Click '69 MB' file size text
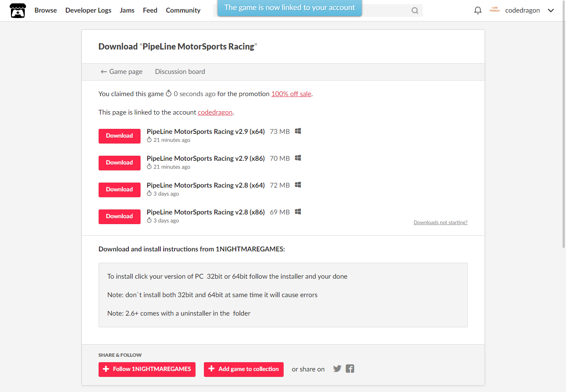The image size is (566, 392). pos(280,212)
